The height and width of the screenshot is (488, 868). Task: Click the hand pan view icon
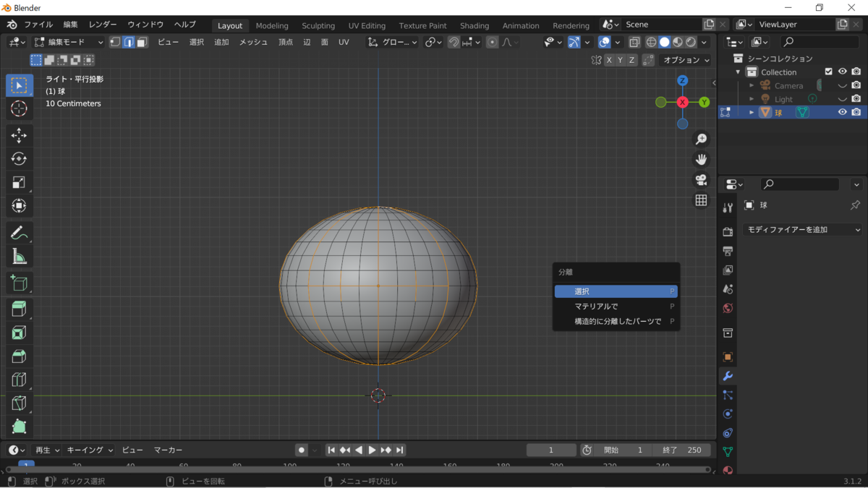pyautogui.click(x=701, y=159)
